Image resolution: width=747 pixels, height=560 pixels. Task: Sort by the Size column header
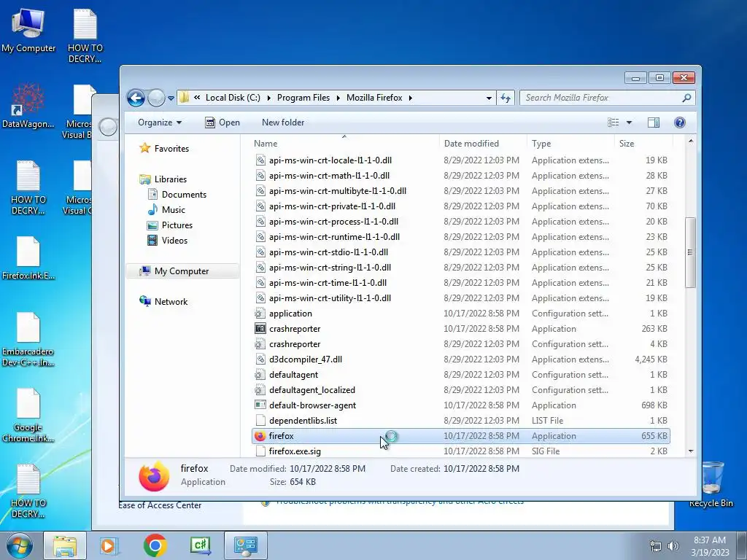pos(643,144)
